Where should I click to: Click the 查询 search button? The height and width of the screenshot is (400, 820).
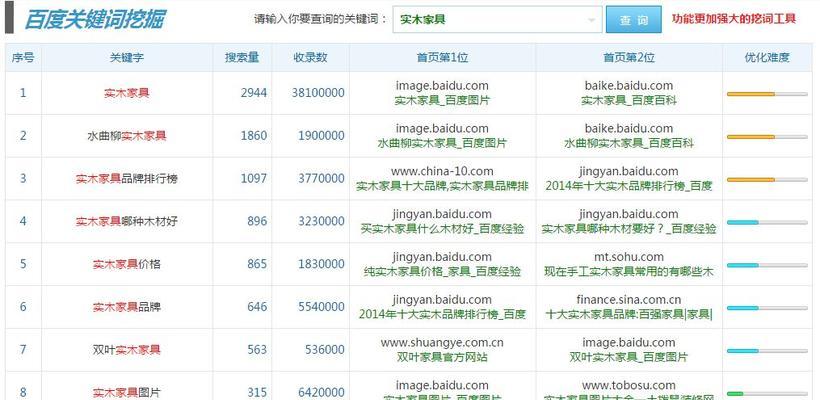pyautogui.click(x=633, y=19)
